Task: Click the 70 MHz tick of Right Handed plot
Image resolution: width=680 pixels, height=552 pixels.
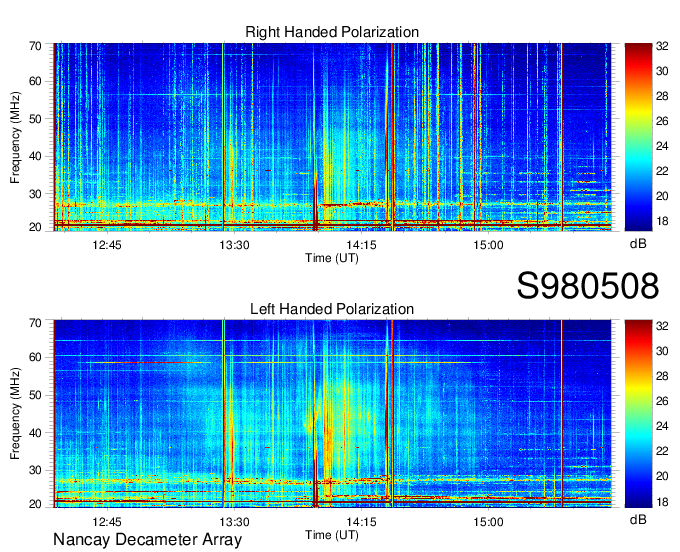Action: point(36,46)
